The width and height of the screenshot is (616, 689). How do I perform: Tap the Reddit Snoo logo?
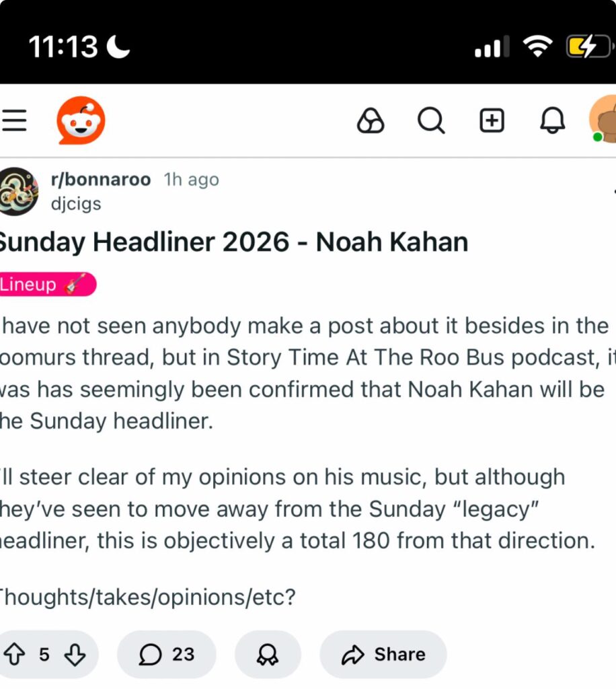81,121
